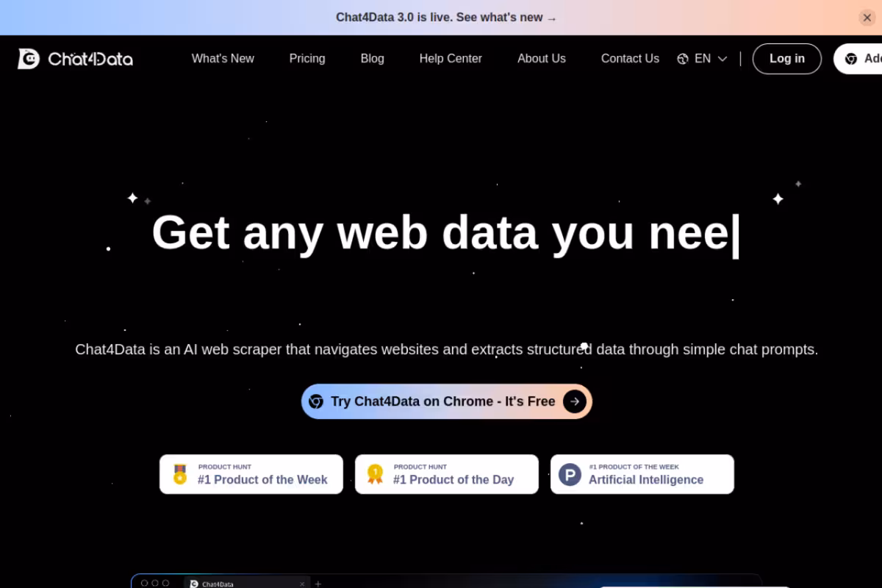The image size is (882, 588).
Task: Select the Chat4Data tab in preview browser
Action: 246,584
